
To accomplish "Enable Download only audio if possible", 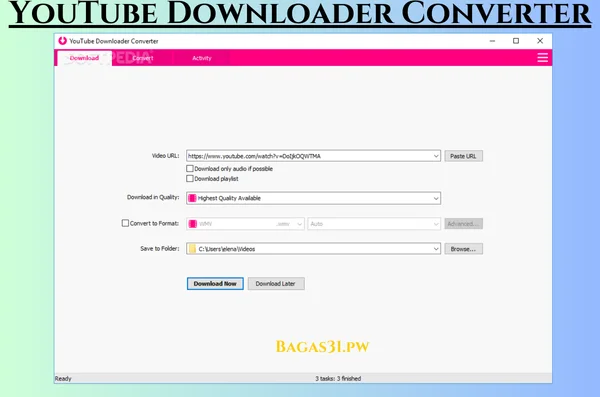I will (190, 168).
